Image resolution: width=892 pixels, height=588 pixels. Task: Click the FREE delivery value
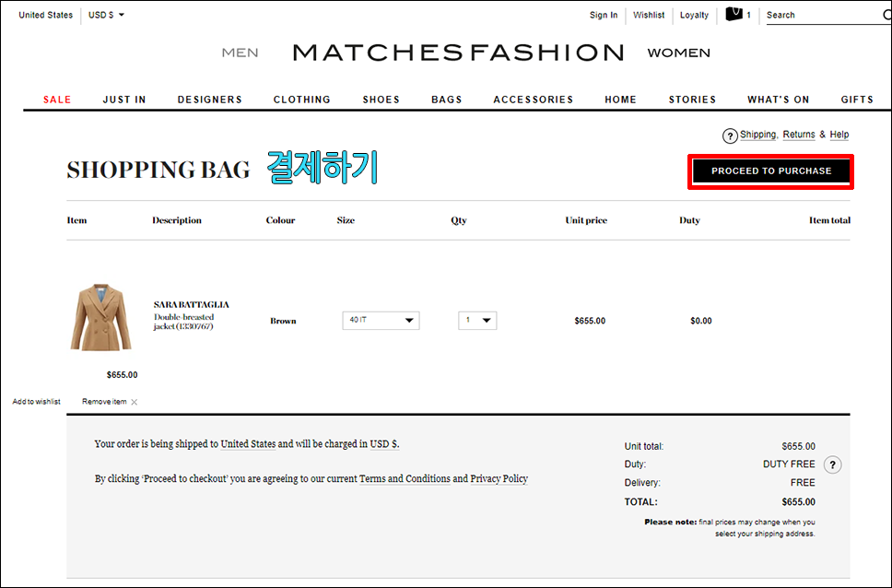tap(803, 483)
